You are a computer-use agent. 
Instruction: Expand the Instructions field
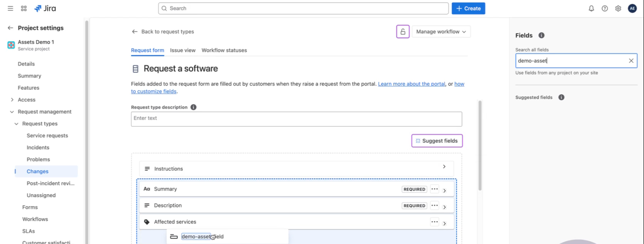(x=444, y=166)
